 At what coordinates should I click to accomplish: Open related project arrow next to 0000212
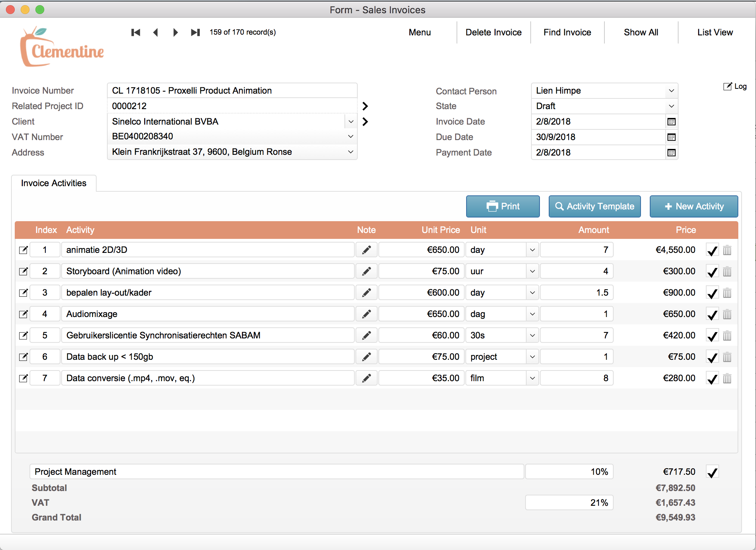coord(365,106)
